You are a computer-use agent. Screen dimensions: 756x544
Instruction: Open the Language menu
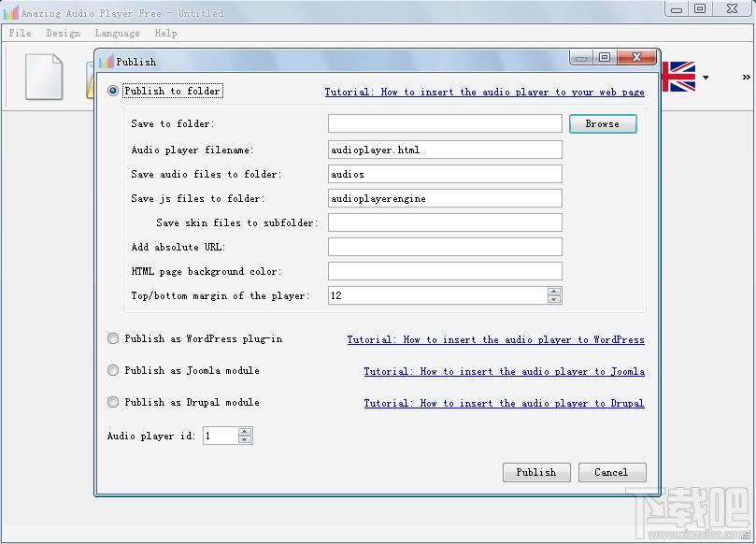pos(117,33)
